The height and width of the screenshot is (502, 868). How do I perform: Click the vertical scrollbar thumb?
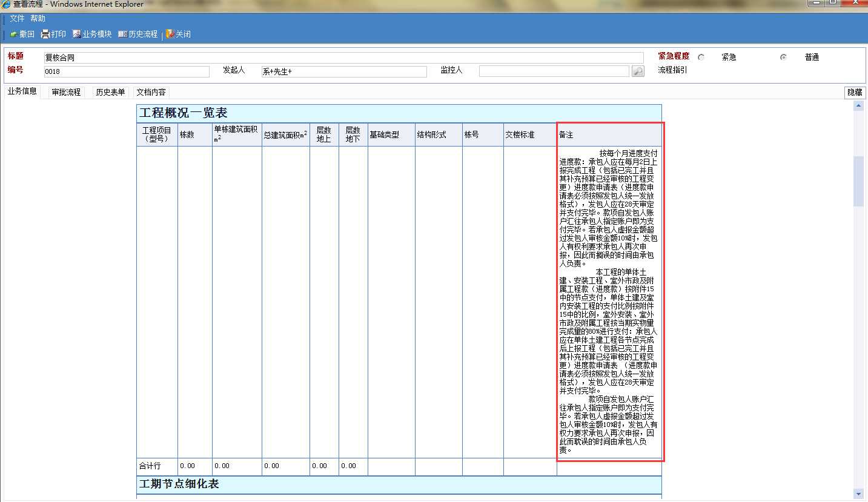[858, 181]
